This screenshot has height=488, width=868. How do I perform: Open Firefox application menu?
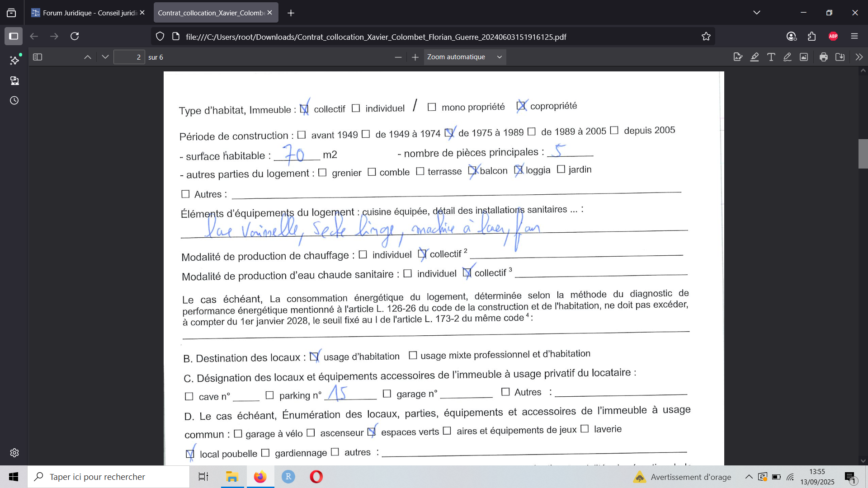coord(854,37)
